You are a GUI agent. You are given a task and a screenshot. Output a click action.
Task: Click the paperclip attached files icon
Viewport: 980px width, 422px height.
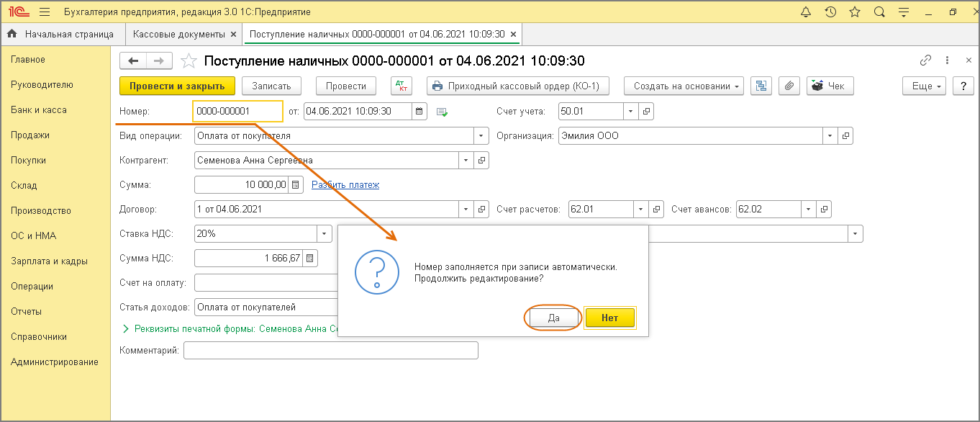789,86
